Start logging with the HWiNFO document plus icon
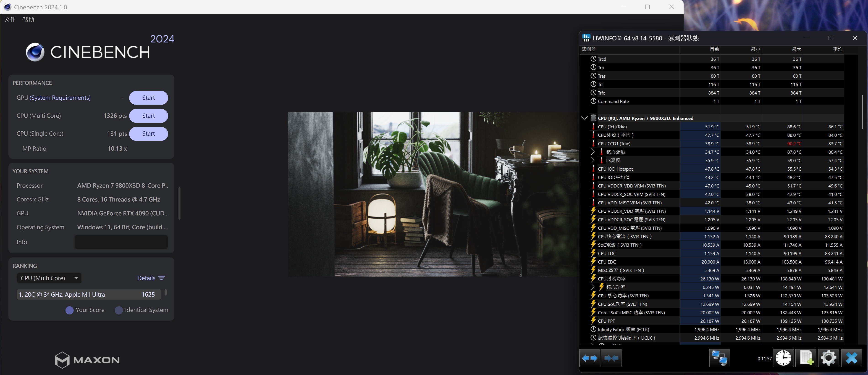Viewport: 868px width, 375px height. 806,358
